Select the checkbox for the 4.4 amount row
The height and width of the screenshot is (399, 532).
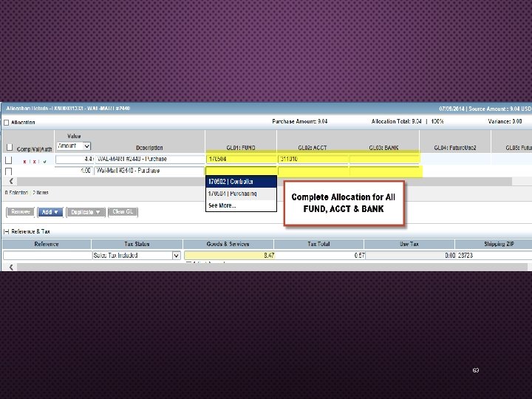pyautogui.click(x=8, y=160)
